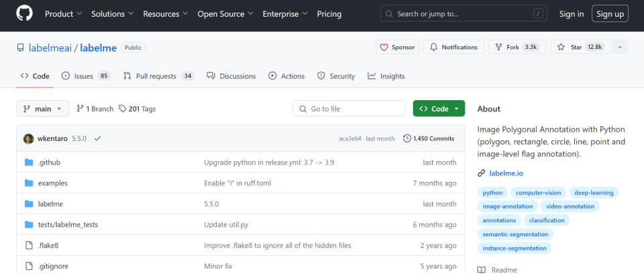Open the .github folder
This screenshot has height=274, width=644.
click(49, 163)
